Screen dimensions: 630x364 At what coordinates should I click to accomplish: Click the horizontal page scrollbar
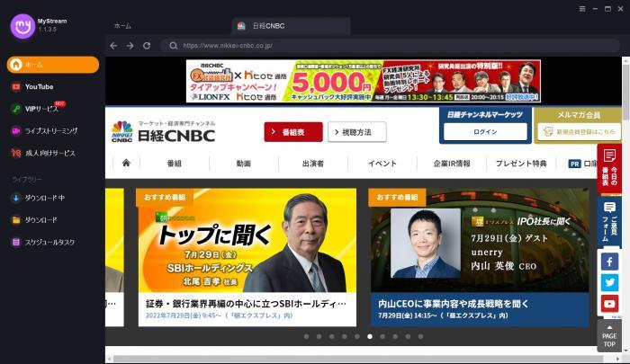(358, 359)
